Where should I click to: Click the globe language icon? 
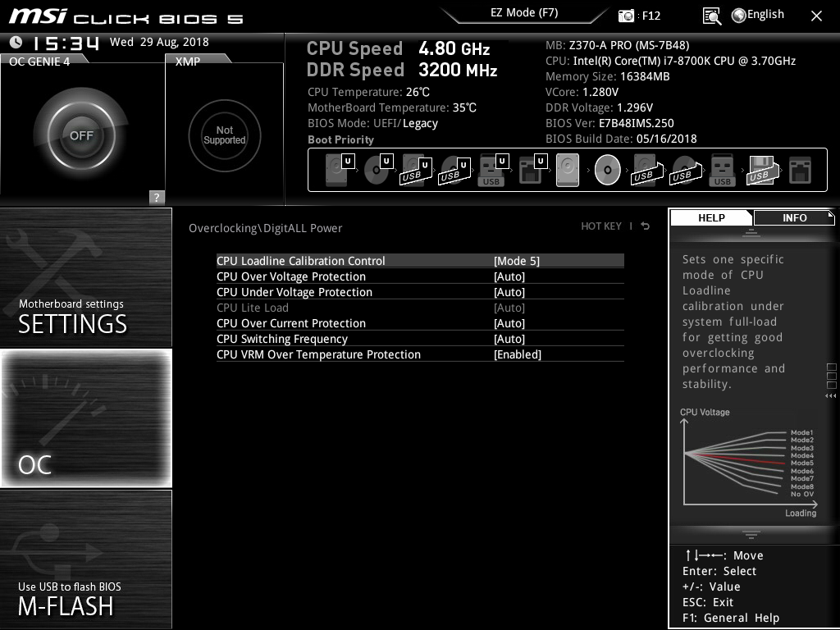click(x=738, y=16)
